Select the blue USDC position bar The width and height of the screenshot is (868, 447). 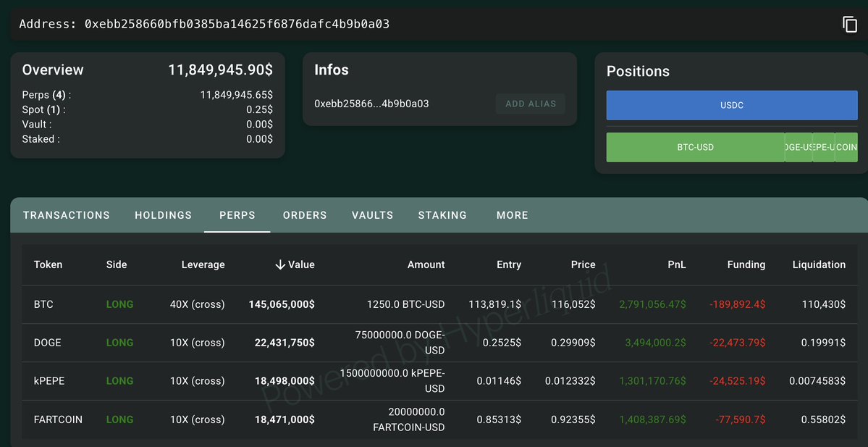click(x=732, y=105)
